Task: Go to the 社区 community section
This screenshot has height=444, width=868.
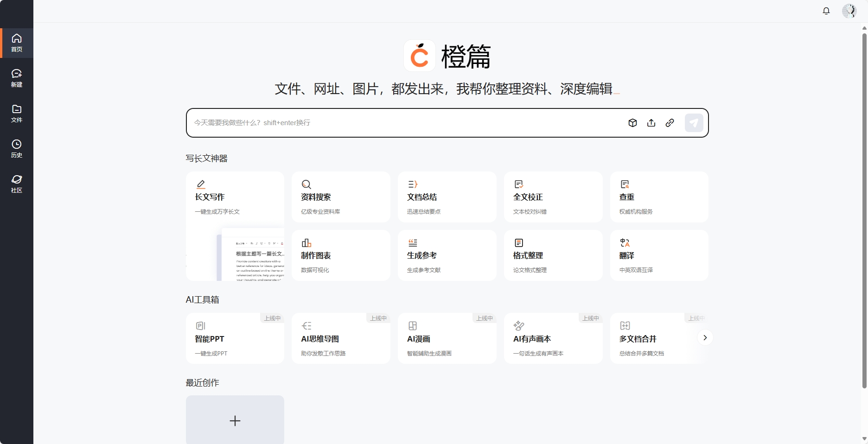Action: tap(16, 184)
